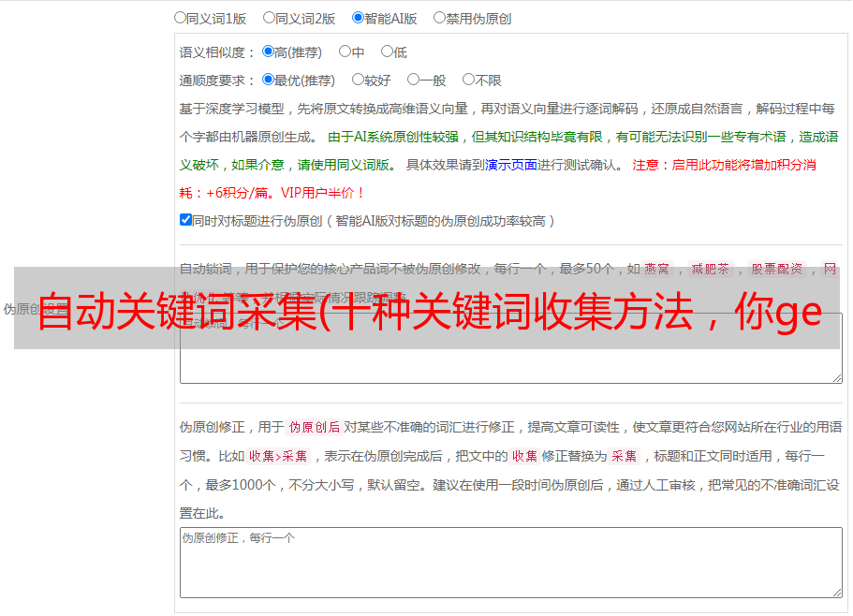
Task: Click resize handle of 自动锁词 textarea
Action: (837, 378)
